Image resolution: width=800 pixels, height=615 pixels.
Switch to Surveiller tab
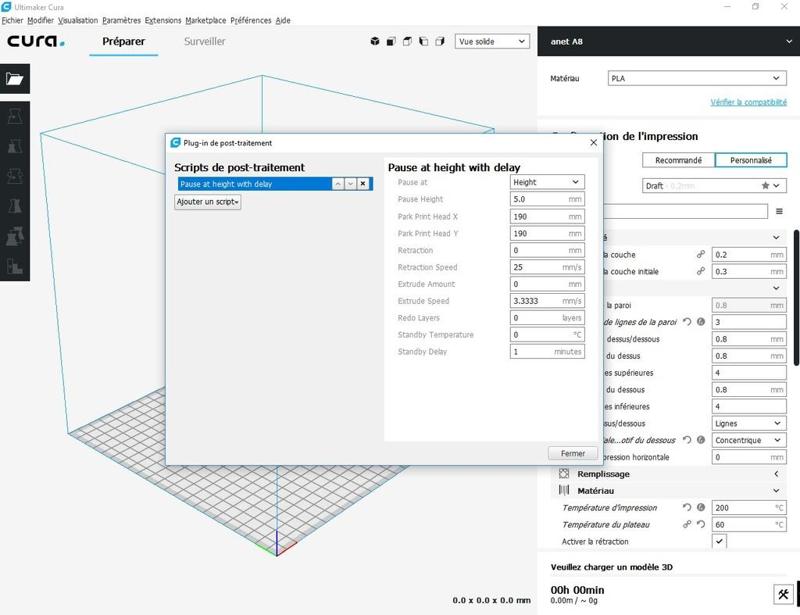pos(205,41)
